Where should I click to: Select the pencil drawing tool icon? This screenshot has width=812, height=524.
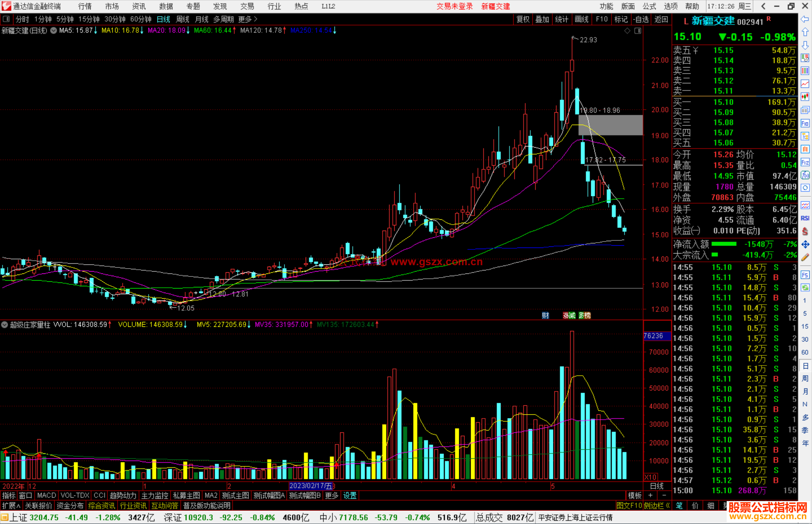(x=805, y=258)
